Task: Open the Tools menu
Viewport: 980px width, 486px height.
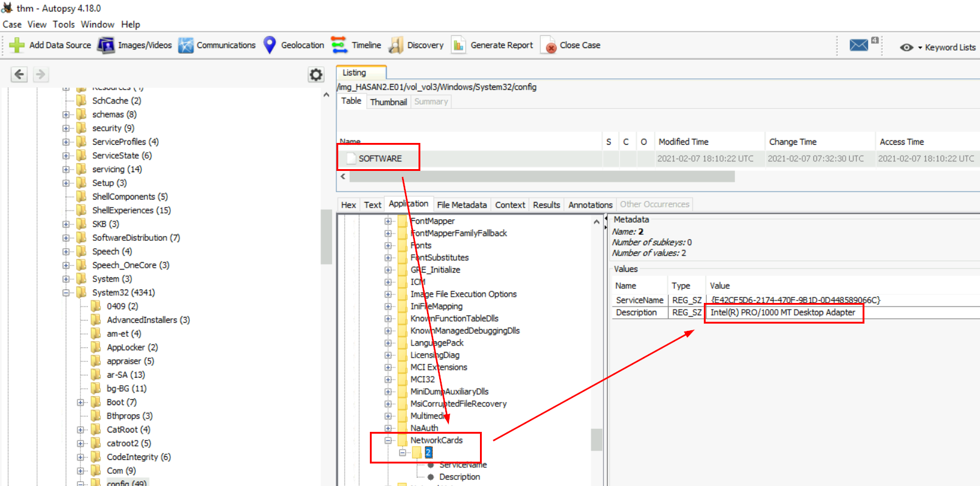Action: tap(63, 24)
